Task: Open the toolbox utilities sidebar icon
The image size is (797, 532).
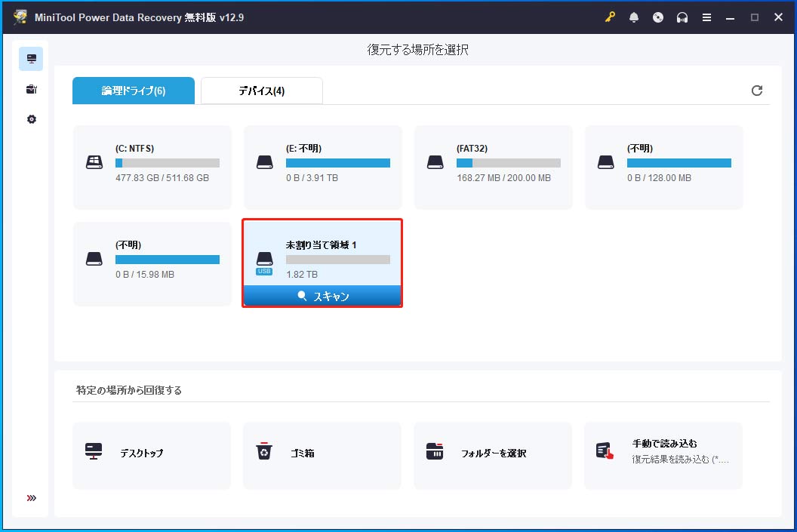Action: pyautogui.click(x=31, y=90)
